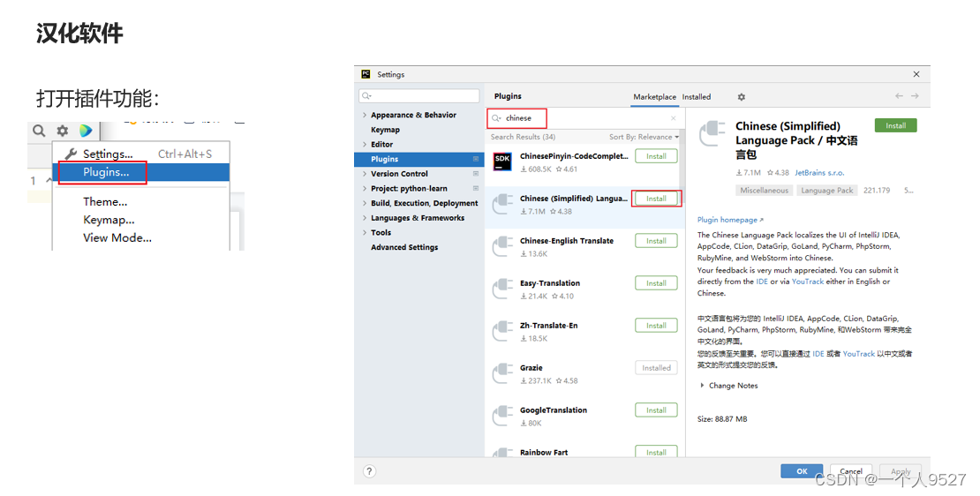Expand Appearance & Behavior section
980x496 pixels.
point(365,115)
